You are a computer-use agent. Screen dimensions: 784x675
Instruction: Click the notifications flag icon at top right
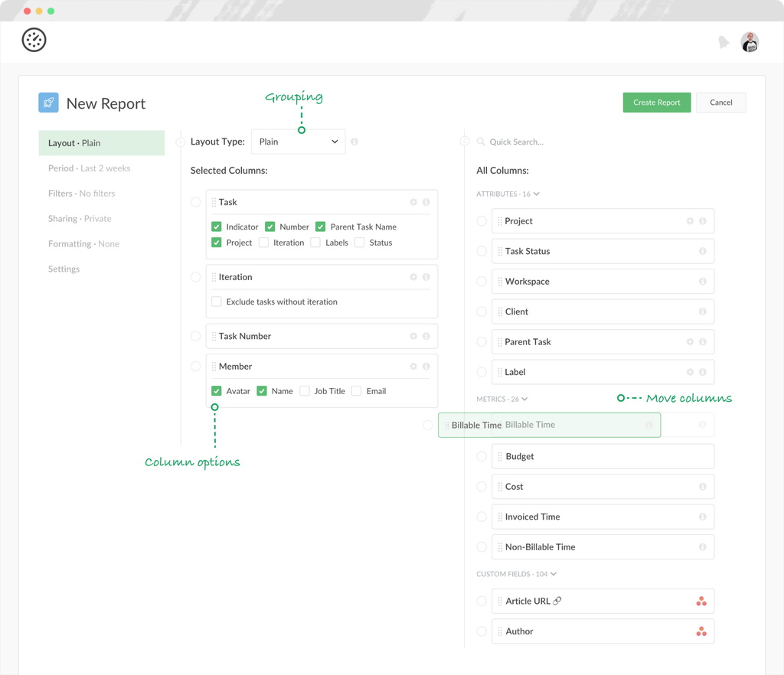[724, 42]
